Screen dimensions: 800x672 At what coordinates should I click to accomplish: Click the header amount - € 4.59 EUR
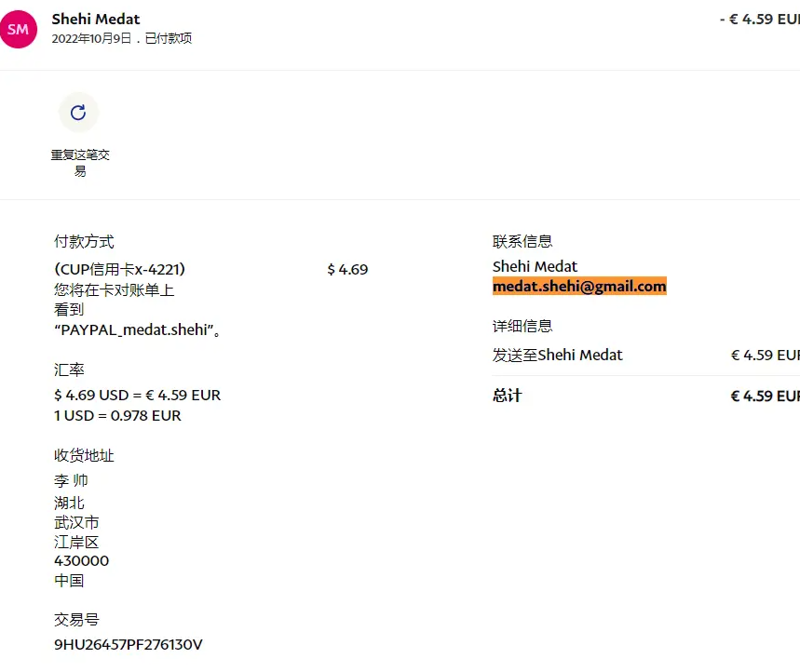click(x=760, y=19)
